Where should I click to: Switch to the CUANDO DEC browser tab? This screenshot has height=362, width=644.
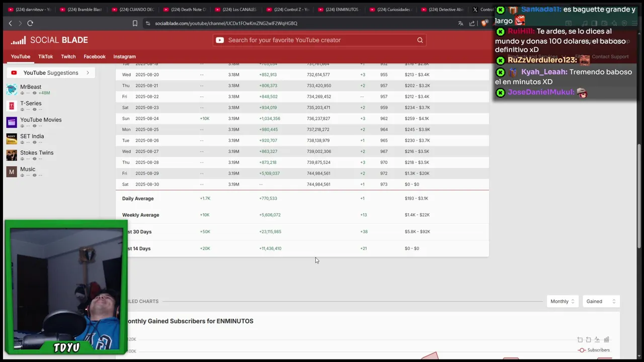[133, 10]
